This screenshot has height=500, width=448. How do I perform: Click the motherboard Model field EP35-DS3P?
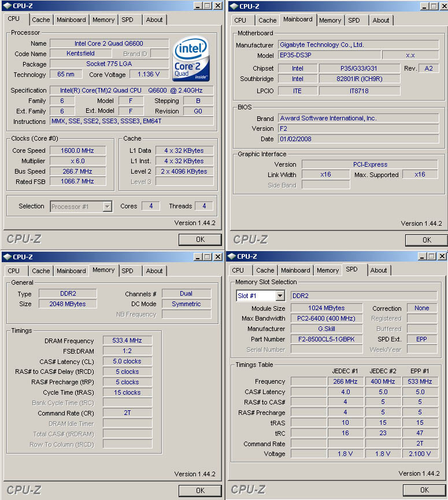(x=329, y=55)
